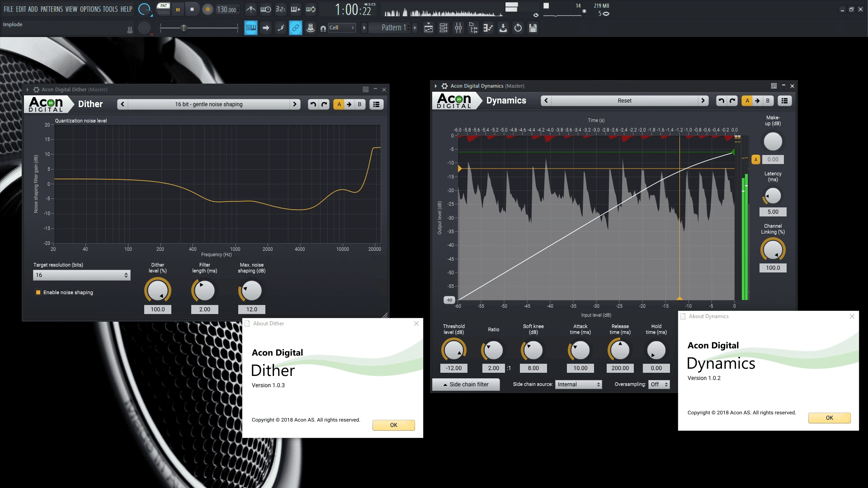Open the FILE menu
Image resolution: width=868 pixels, height=488 pixels.
8,9
